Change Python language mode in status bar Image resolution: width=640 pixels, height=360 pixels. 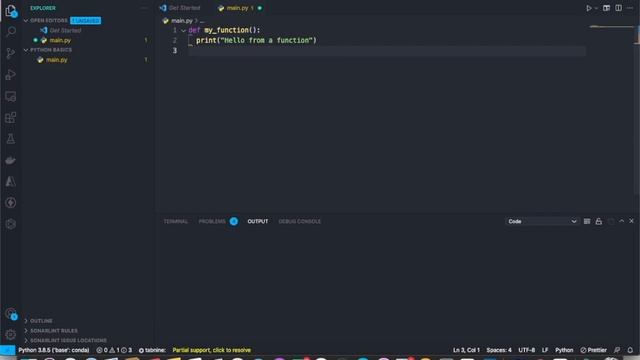click(564, 350)
